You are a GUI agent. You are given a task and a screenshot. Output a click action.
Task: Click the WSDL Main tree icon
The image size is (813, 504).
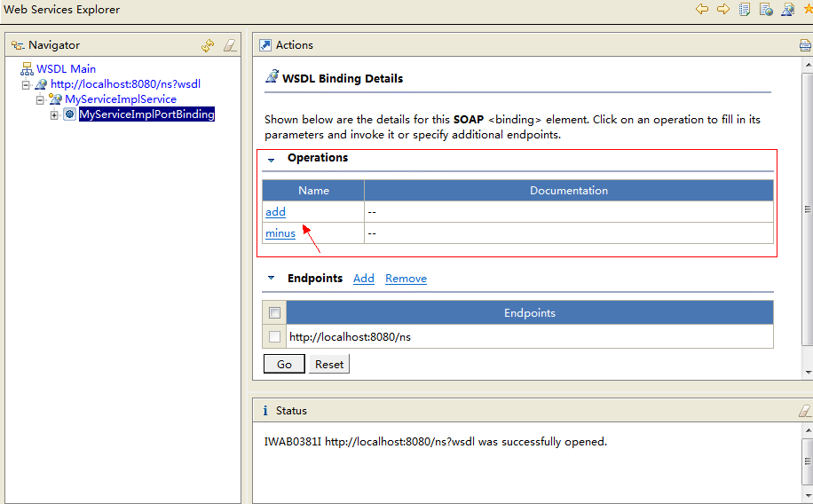tap(27, 69)
